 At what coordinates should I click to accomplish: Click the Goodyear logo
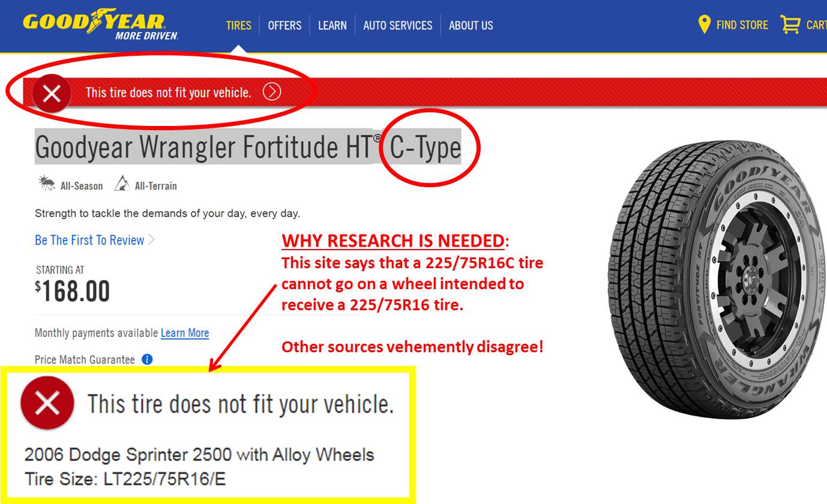tap(101, 25)
